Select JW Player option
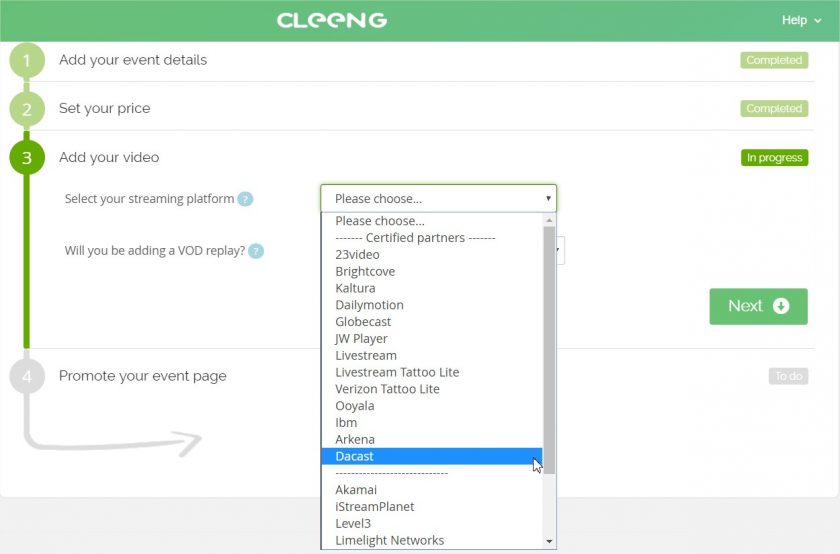The height and width of the screenshot is (554, 840). click(432, 338)
